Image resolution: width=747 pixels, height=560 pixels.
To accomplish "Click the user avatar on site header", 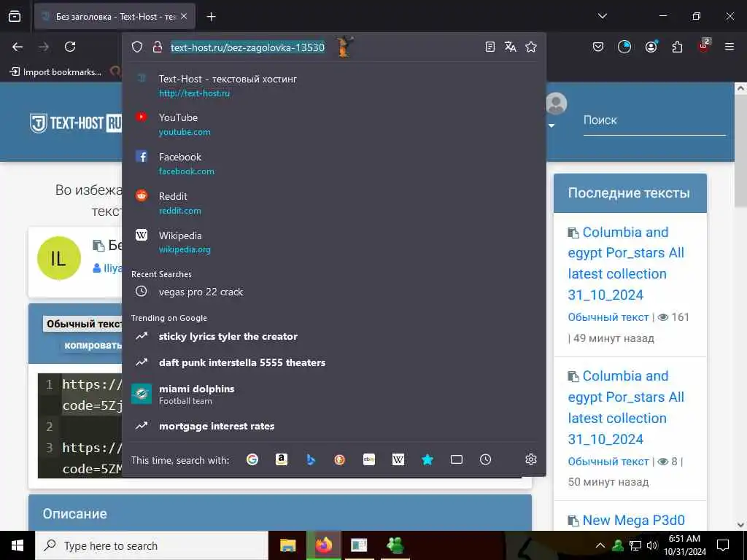I will 556,104.
